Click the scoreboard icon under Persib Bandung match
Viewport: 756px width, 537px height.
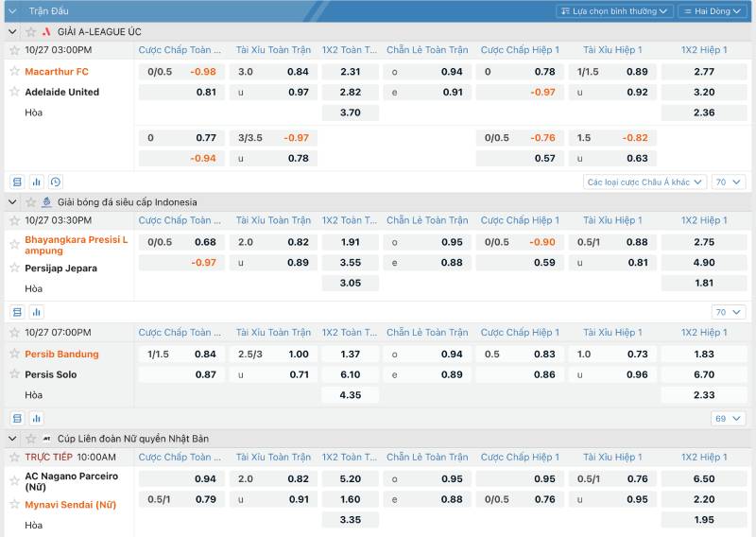[x=17, y=418]
